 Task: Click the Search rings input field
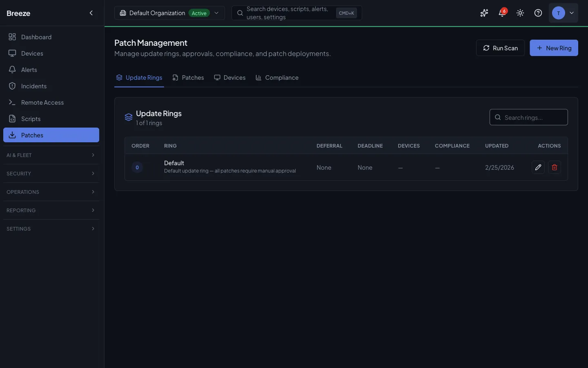[528, 117]
